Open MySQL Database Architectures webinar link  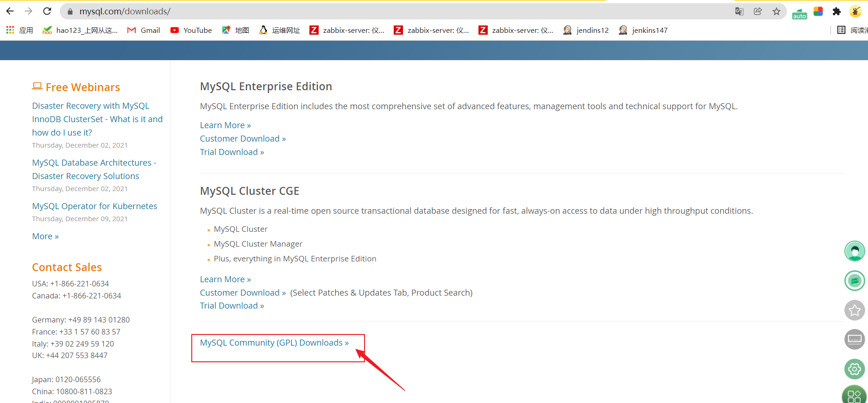94,169
